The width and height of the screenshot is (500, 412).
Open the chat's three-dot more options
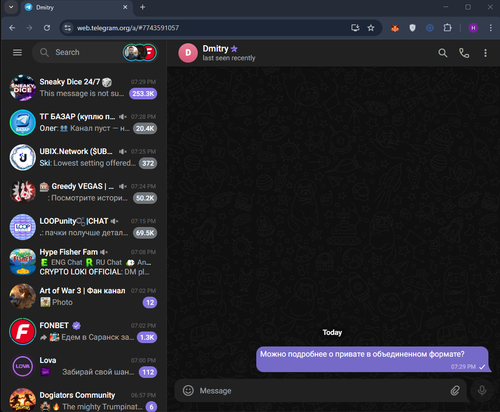[485, 53]
